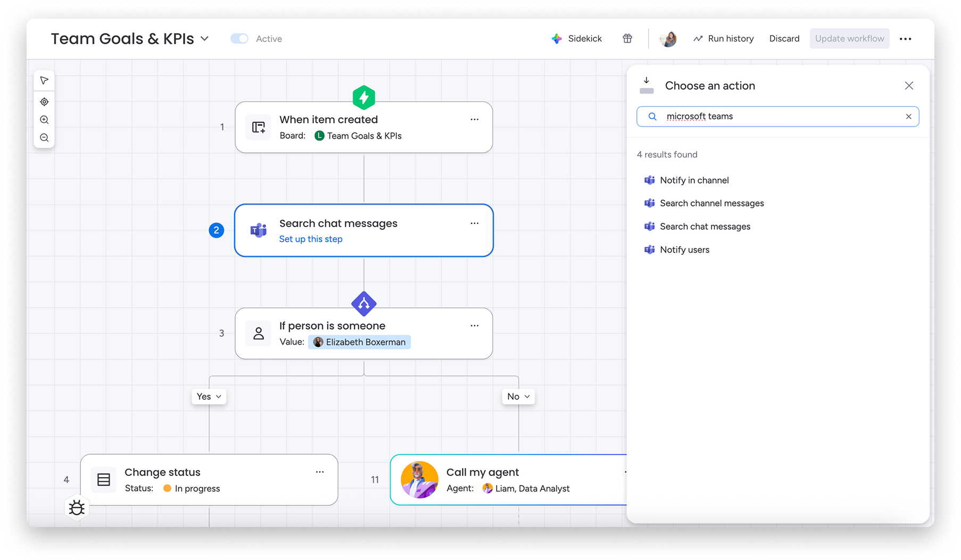The image size is (961, 560).
Task: Open the bug debug icon
Action: tap(77, 508)
